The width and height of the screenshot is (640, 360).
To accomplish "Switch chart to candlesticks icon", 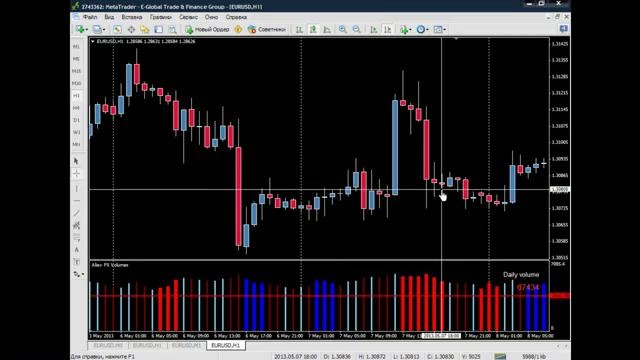I will click(313, 29).
